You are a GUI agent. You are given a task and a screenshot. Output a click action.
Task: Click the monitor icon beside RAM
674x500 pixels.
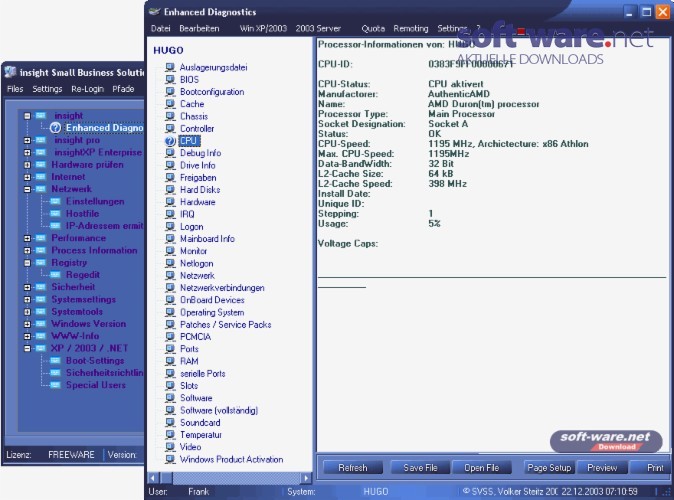[170, 361]
